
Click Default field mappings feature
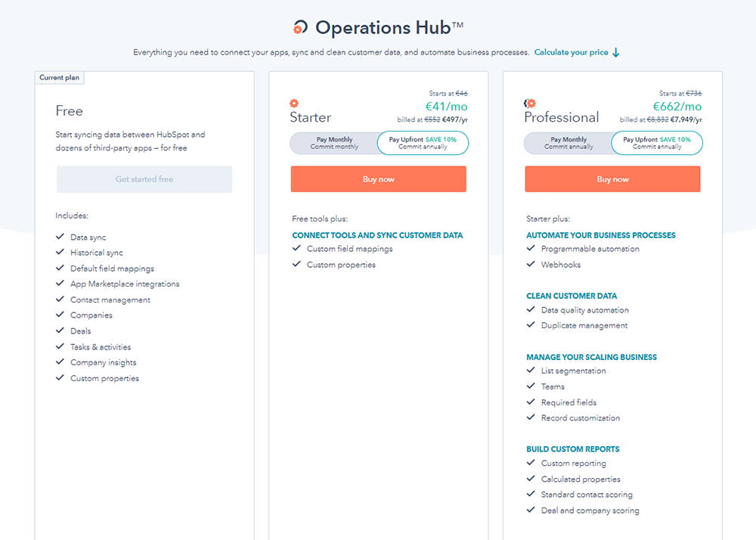(113, 268)
